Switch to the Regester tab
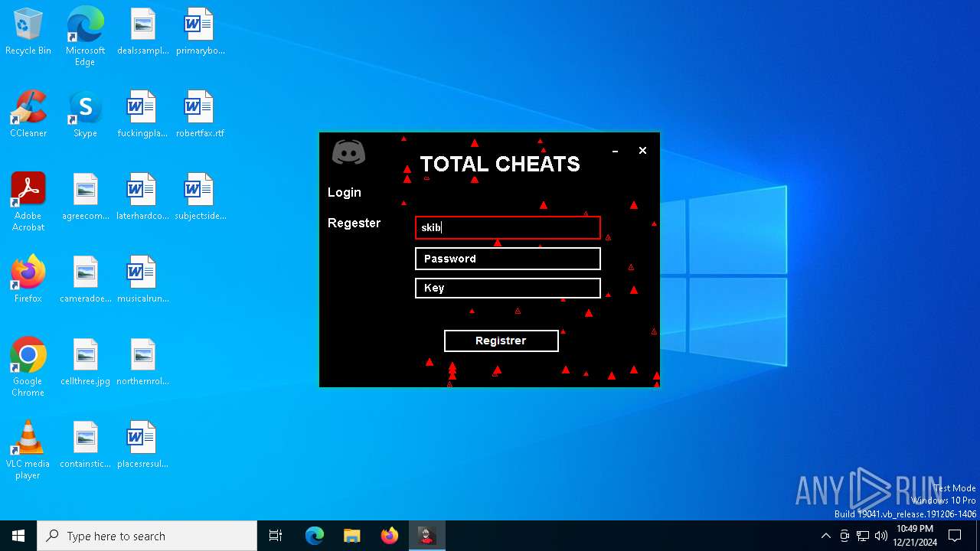980x551 pixels. coord(354,223)
